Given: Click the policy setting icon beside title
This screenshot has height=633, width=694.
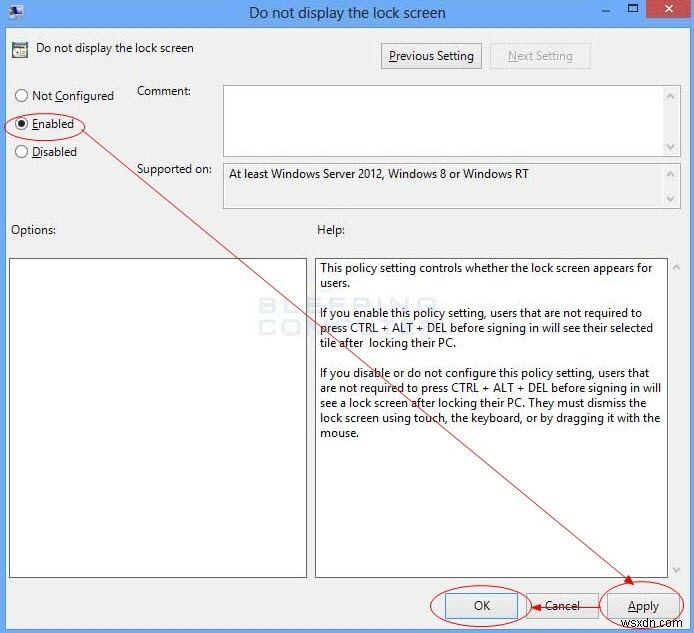Looking at the screenshot, I should click(20, 50).
